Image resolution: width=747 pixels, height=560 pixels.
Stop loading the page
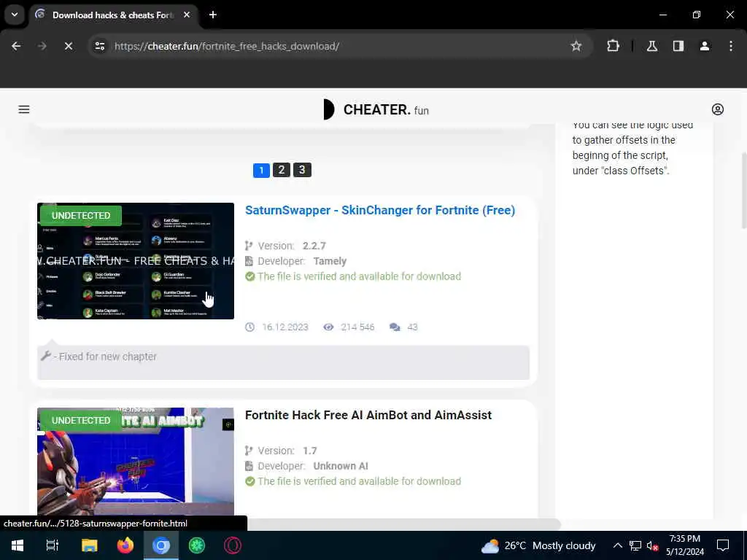69,46
